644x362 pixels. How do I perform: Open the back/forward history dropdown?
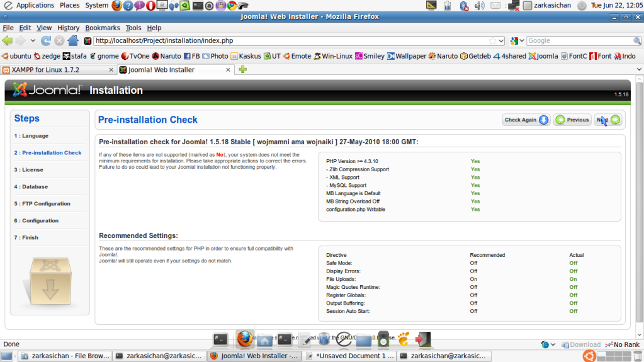point(33,41)
